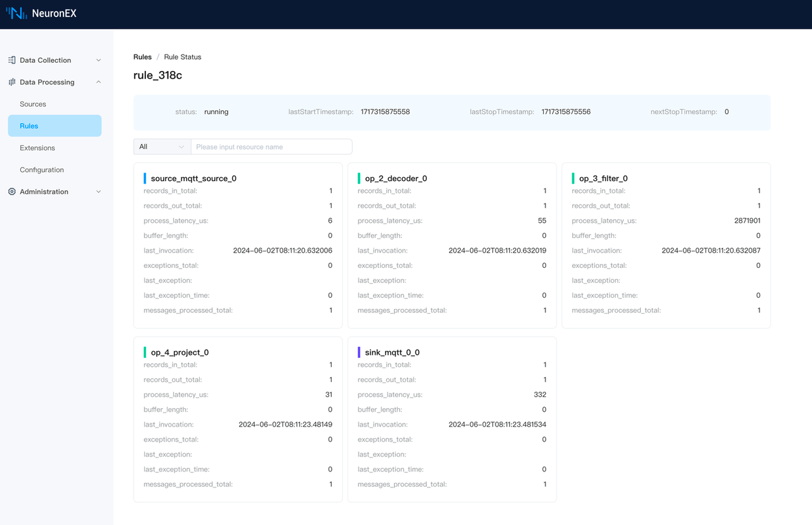The image size is (812, 525).
Task: Click the NeuronEX logo icon
Action: tap(16, 13)
